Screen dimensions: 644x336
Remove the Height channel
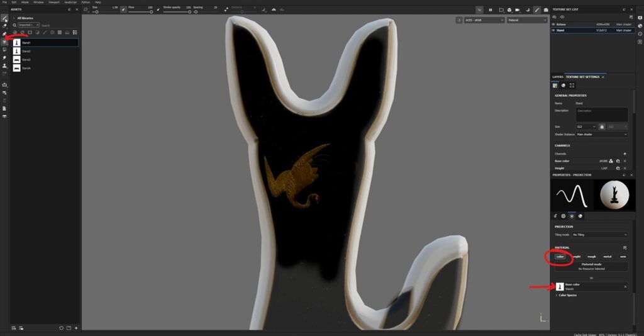625,168
